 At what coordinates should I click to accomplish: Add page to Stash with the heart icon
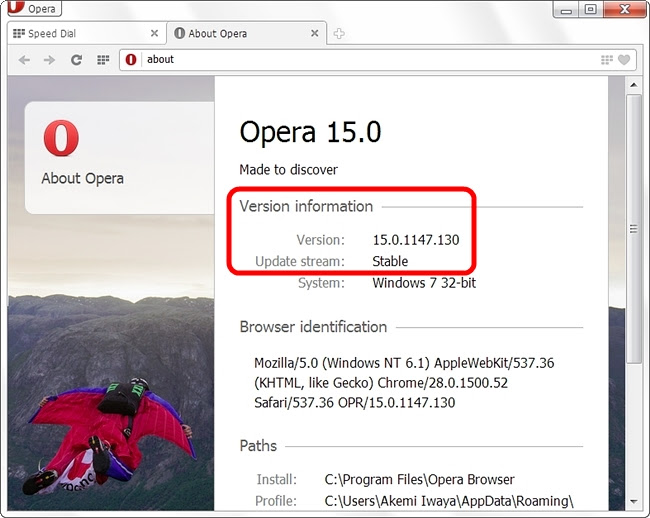[624, 60]
